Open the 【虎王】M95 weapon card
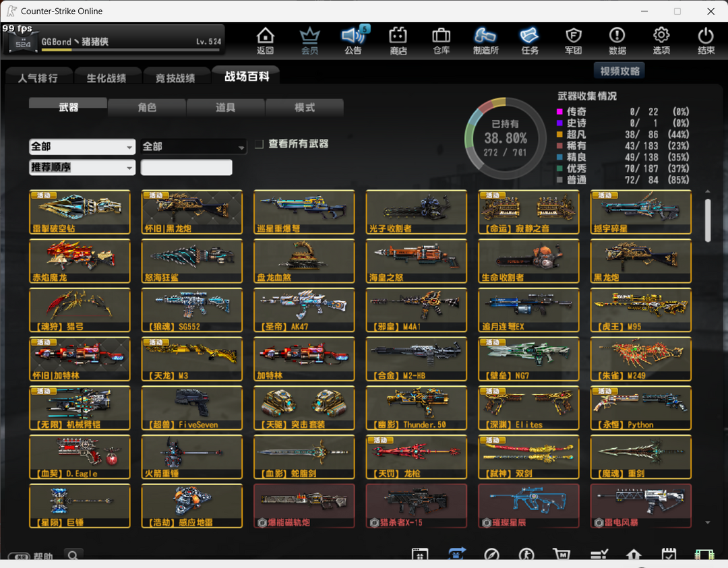 (x=641, y=310)
